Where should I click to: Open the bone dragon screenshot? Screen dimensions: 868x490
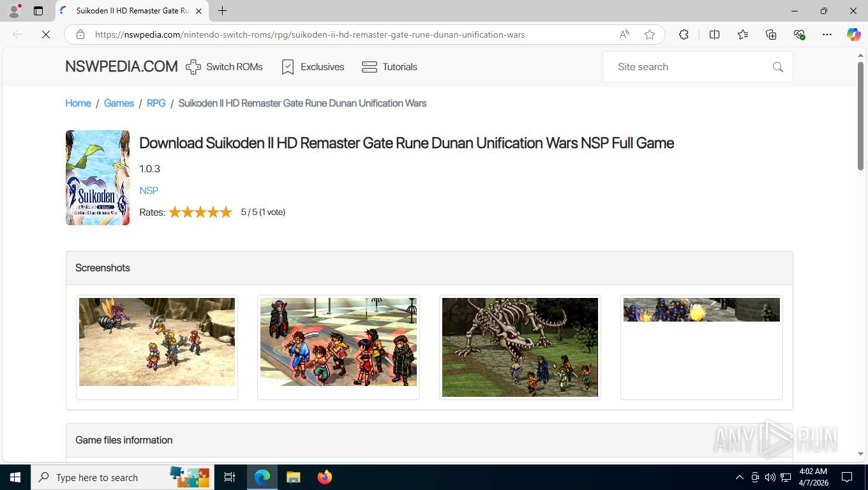click(x=520, y=347)
